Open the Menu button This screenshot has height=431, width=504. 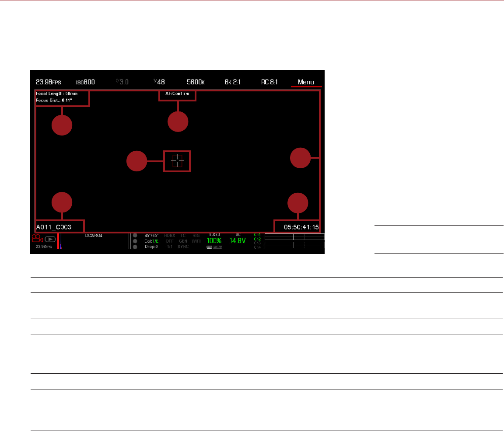306,82
